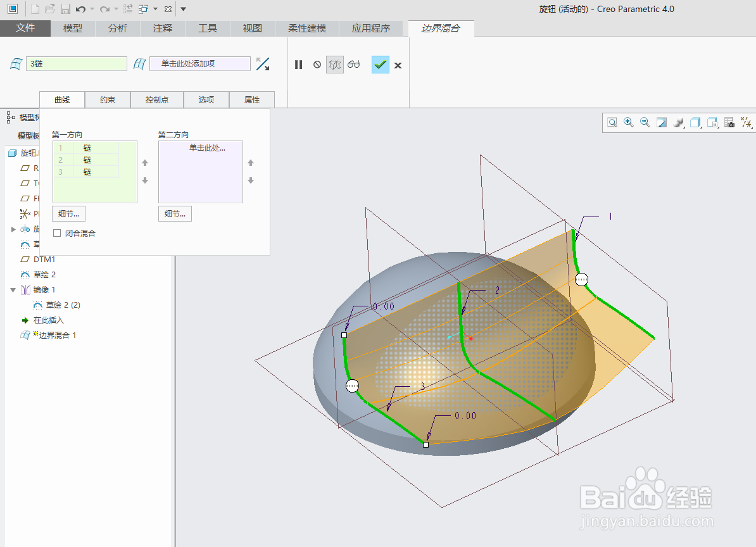Click the zoom in magnifier icon

[629, 122]
